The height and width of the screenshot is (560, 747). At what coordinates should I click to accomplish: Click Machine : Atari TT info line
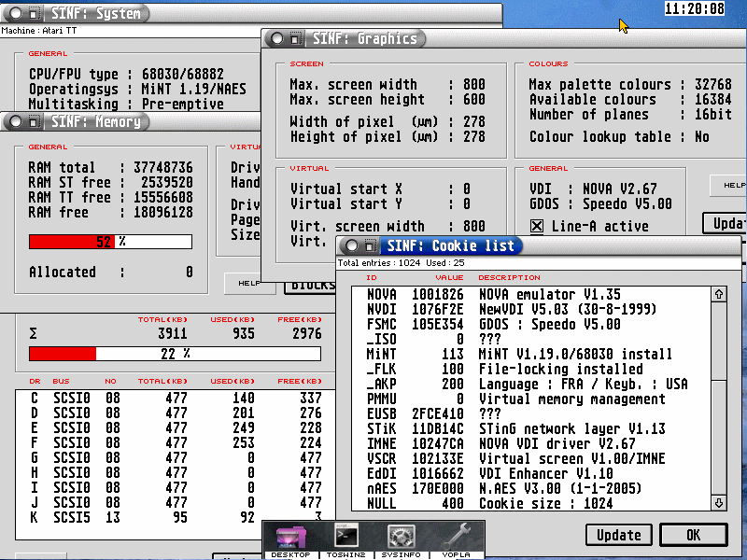39,31
